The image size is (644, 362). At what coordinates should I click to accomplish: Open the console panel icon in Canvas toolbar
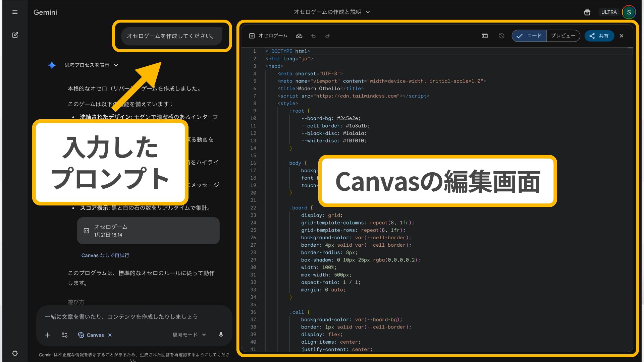484,36
